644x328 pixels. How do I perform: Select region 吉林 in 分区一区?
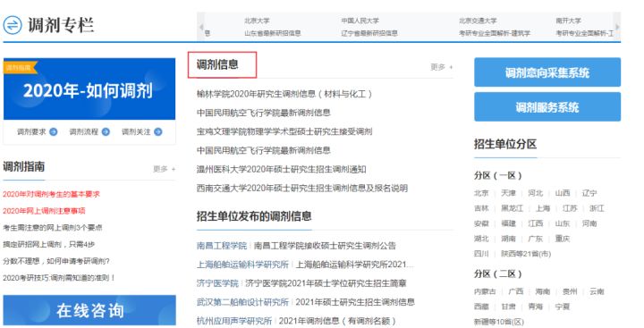click(481, 208)
